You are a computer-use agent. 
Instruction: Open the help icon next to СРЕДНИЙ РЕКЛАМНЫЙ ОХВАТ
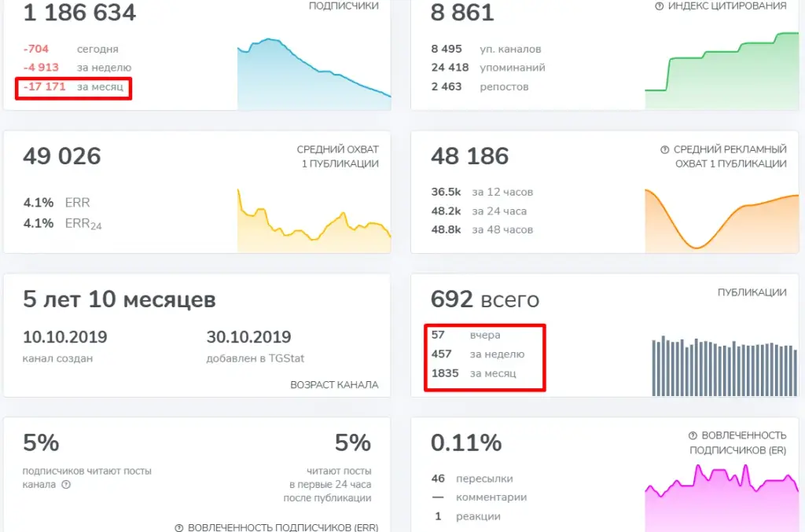[x=665, y=150]
